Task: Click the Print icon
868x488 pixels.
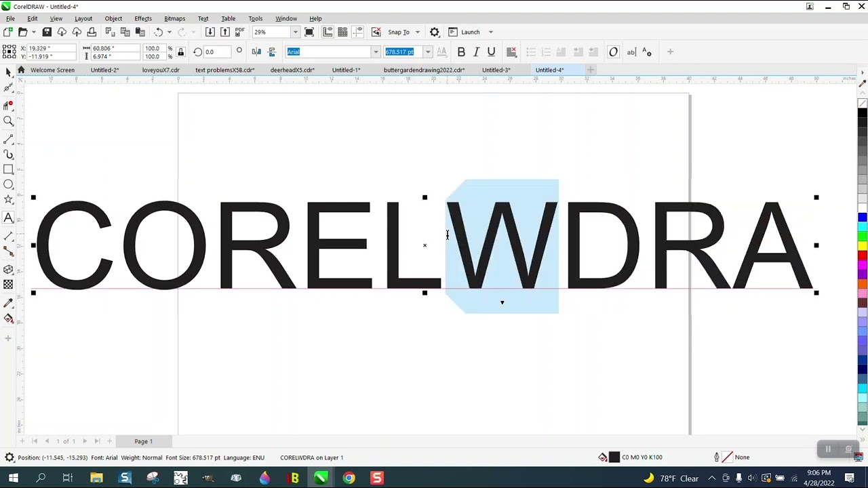Action: pyautogui.click(x=92, y=32)
